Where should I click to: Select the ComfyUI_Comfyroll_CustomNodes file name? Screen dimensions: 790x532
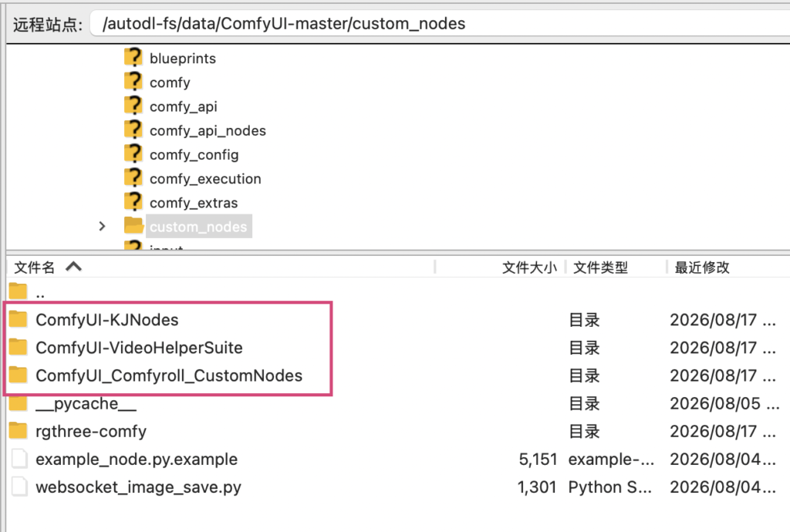[x=169, y=375]
